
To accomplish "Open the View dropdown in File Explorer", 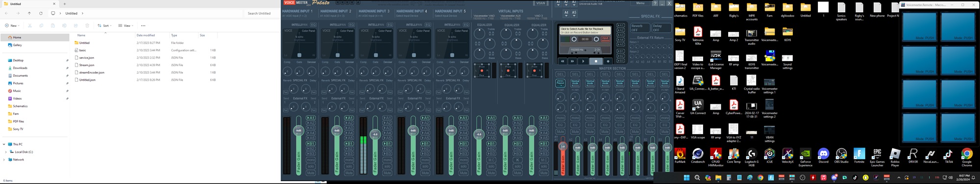I will click(x=126, y=25).
